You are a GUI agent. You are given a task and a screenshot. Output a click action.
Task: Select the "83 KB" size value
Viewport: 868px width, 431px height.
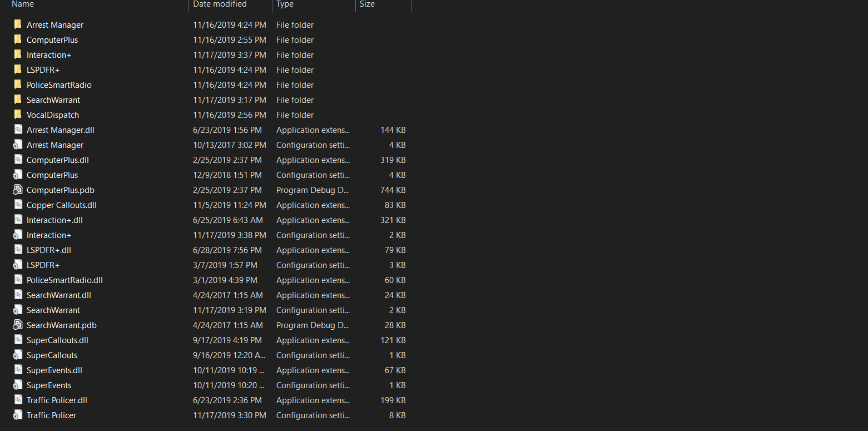[395, 205]
